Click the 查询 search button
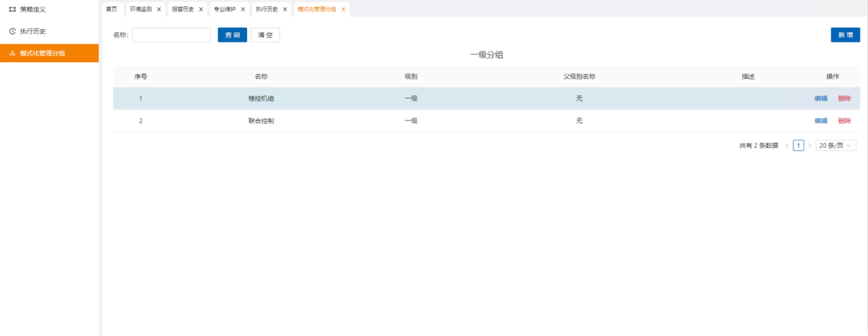This screenshot has width=868, height=336. 233,35
